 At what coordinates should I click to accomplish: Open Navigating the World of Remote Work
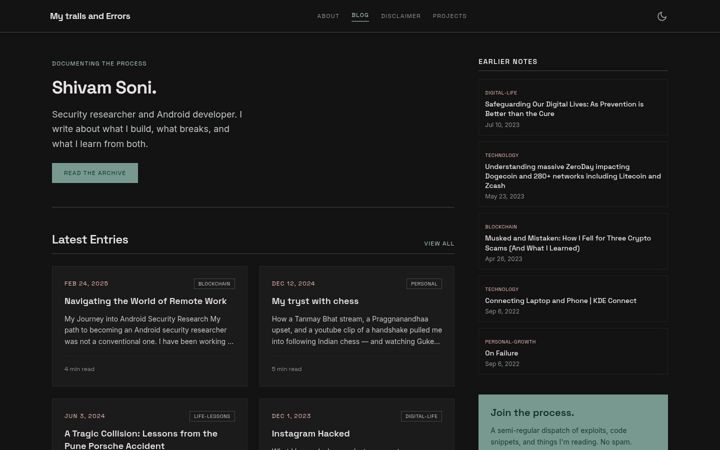pos(145,301)
